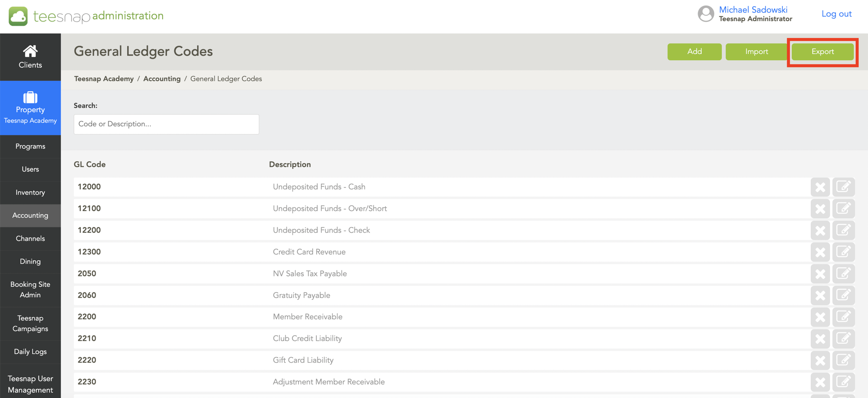This screenshot has height=398, width=868.
Task: Delete the Gratuity Payable GL code
Action: [x=820, y=295]
